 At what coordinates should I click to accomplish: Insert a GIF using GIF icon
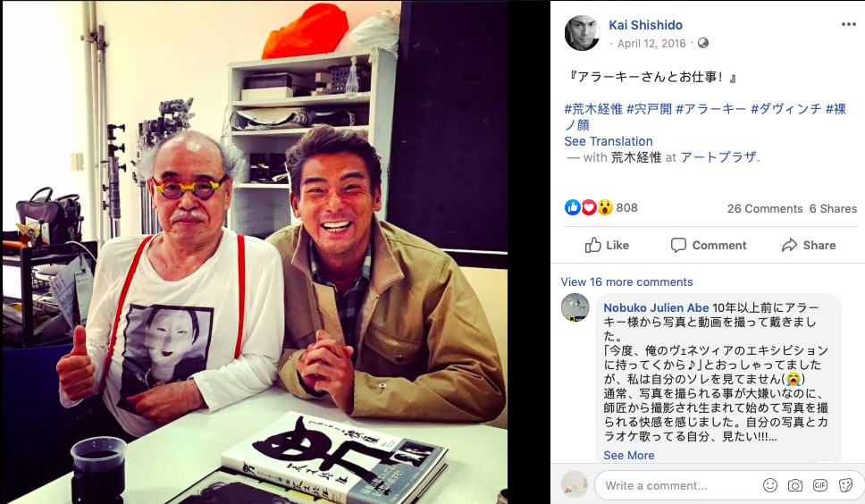[820, 485]
